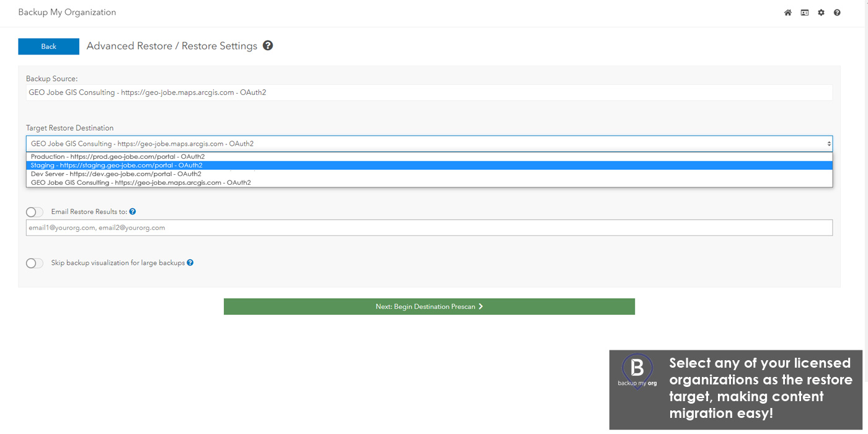Pick Dev Server option in destination list

[x=116, y=174]
